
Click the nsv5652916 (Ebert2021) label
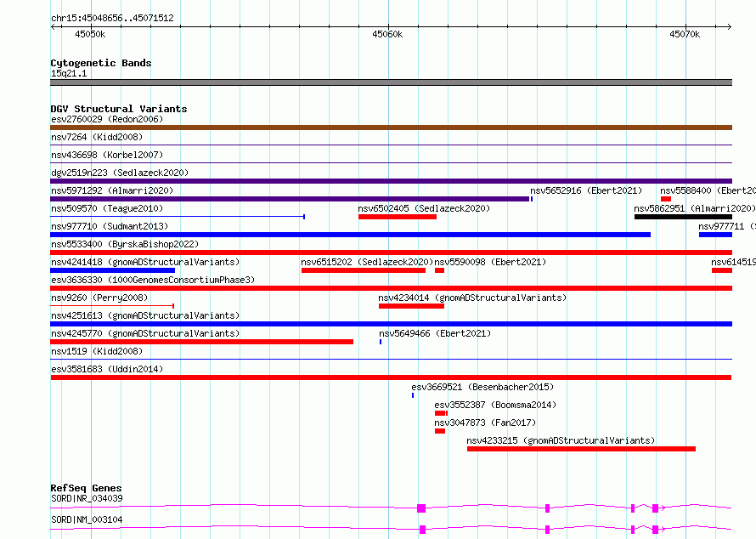pos(586,190)
